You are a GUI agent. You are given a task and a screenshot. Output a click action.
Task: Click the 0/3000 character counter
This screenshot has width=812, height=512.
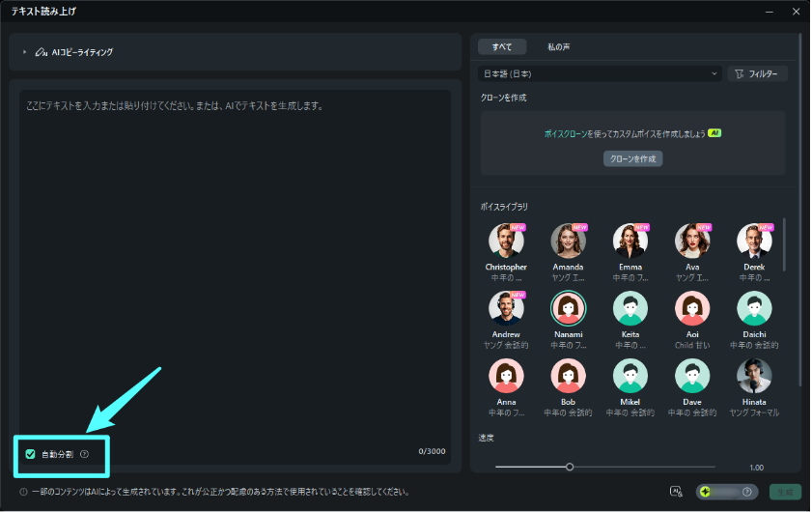point(432,451)
